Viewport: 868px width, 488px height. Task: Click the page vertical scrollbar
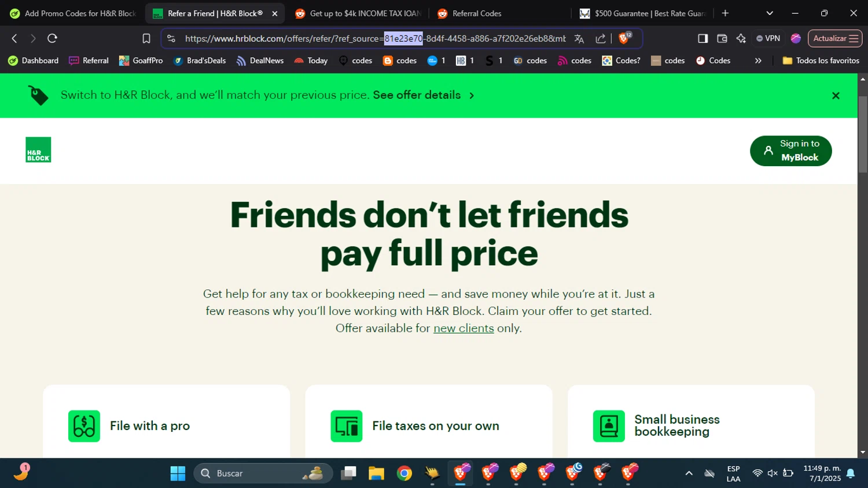tap(863, 134)
